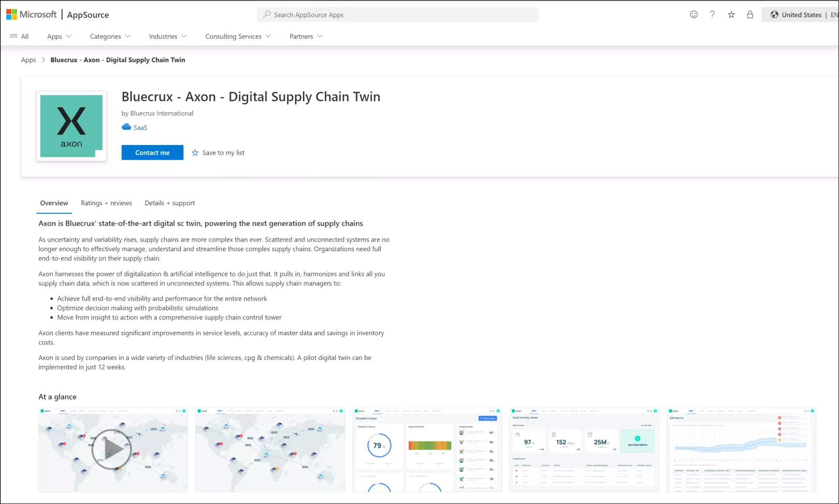Play the At a glance video
This screenshot has width=839, height=504.
[x=111, y=449]
